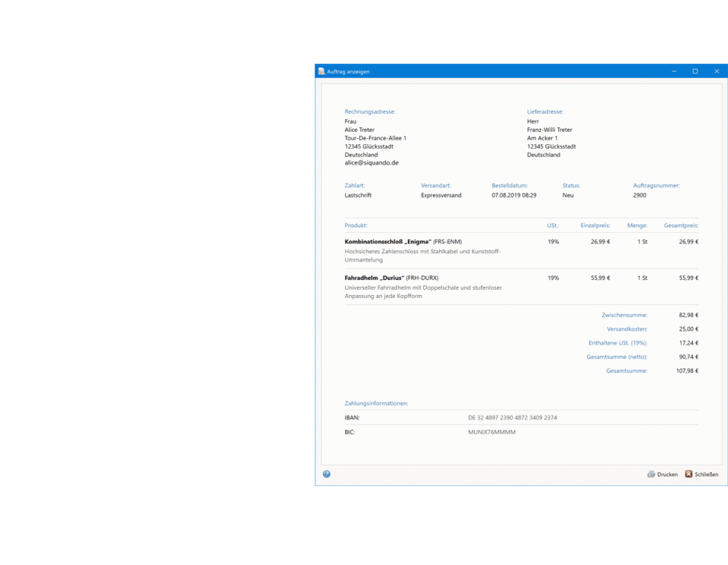Minimize the Auftrag anzeigen window
Screen dimensions: 728x565
pyautogui.click(x=673, y=71)
